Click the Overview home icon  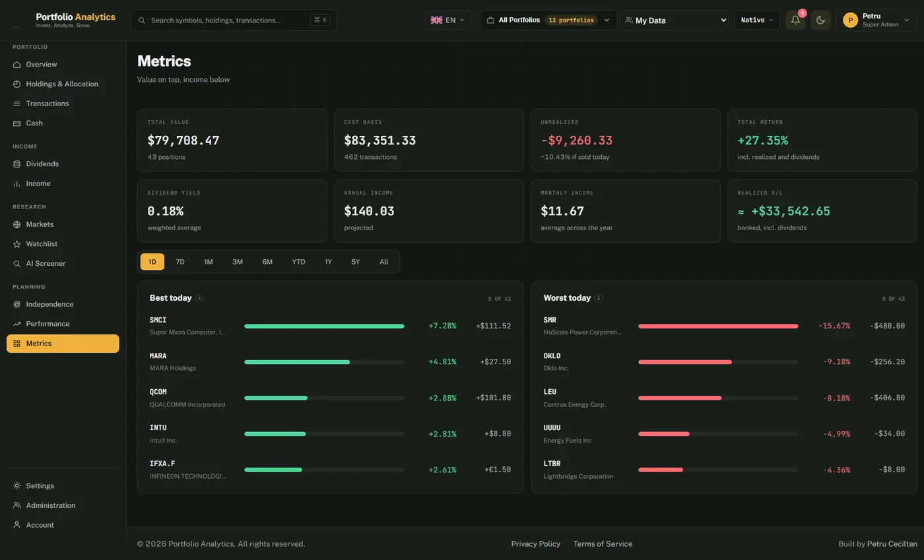[17, 65]
